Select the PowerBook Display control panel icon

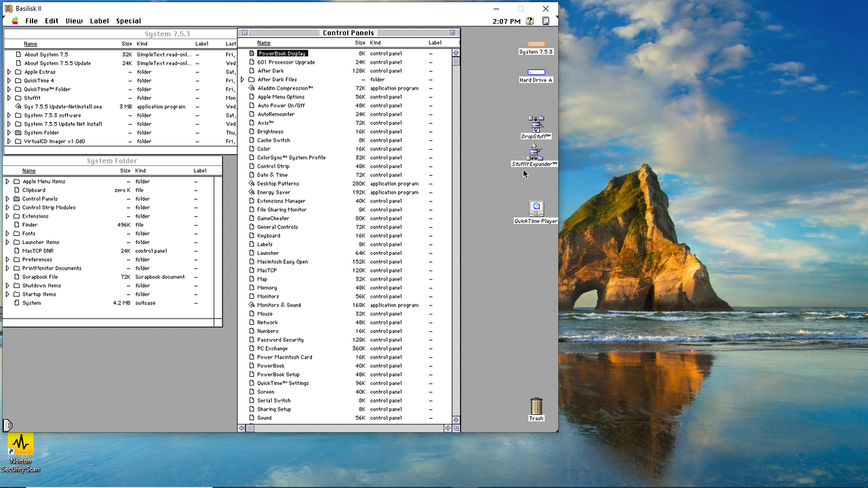click(x=252, y=54)
